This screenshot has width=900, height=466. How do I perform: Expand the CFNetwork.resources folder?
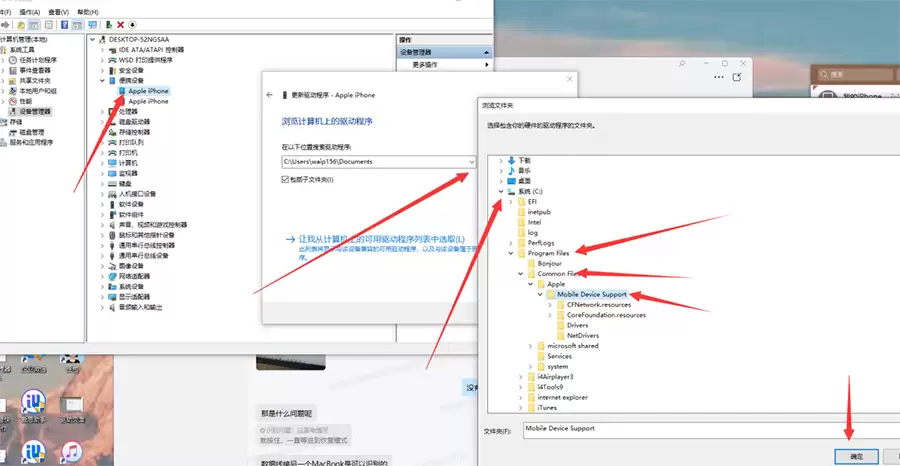[550, 305]
